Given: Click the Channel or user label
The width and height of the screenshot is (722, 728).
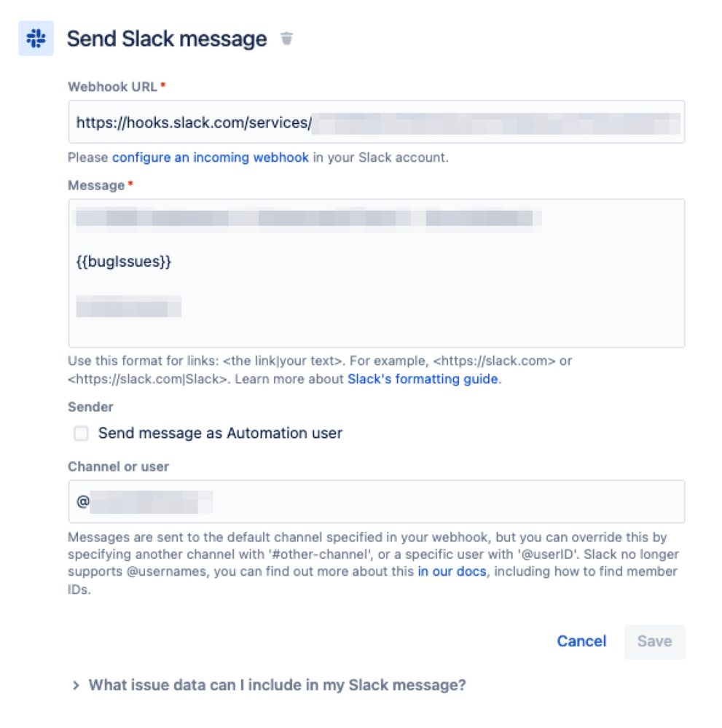Looking at the screenshot, I should point(119,466).
